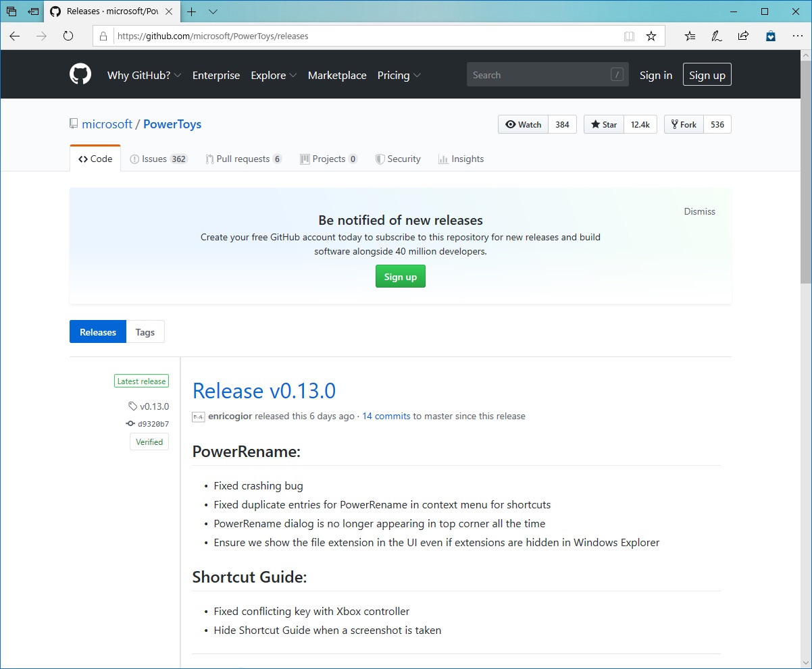
Task: Expand the Why GitHub? menu
Action: click(144, 75)
